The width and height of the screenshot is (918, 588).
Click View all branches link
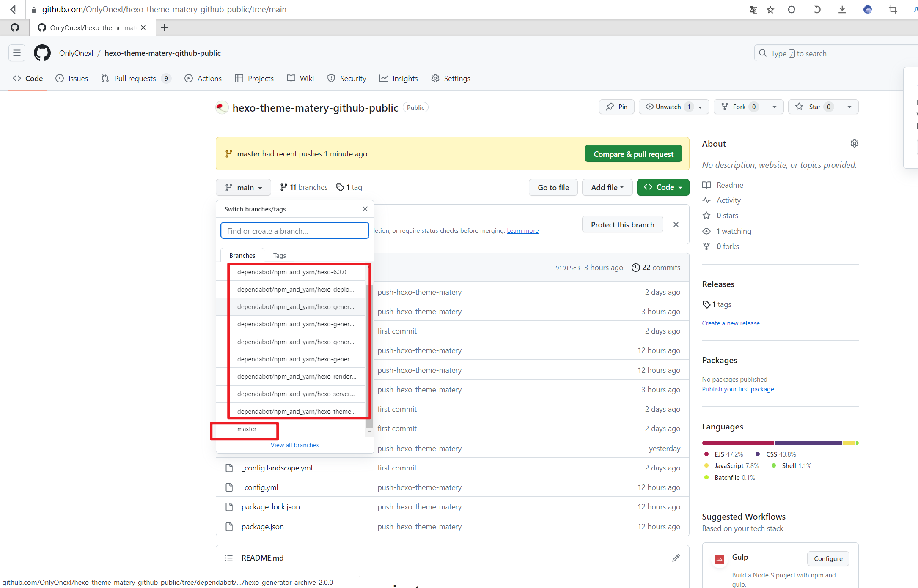(x=295, y=445)
